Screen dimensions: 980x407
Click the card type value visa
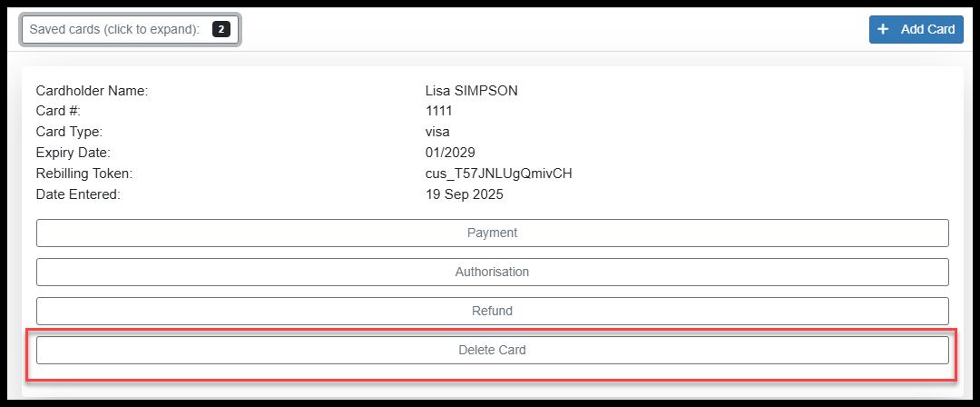coord(437,132)
